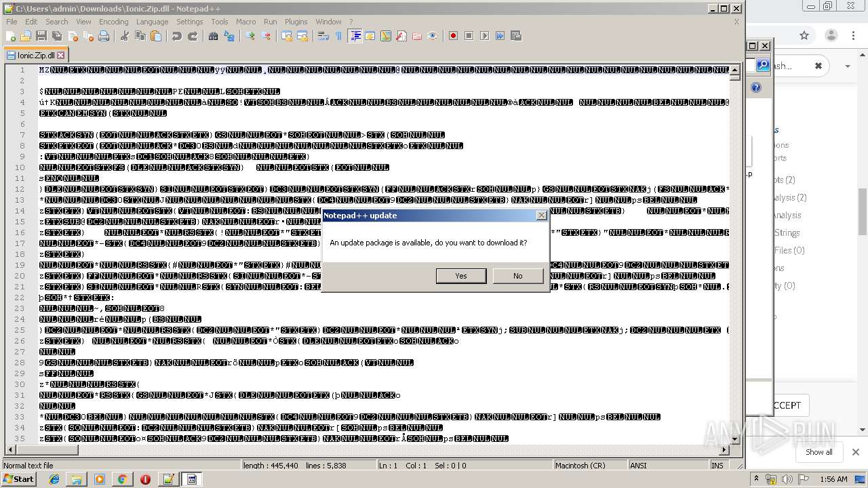The height and width of the screenshot is (488, 868).
Task: Click the Zoom In toolbar icon
Action: pyautogui.click(x=250, y=36)
